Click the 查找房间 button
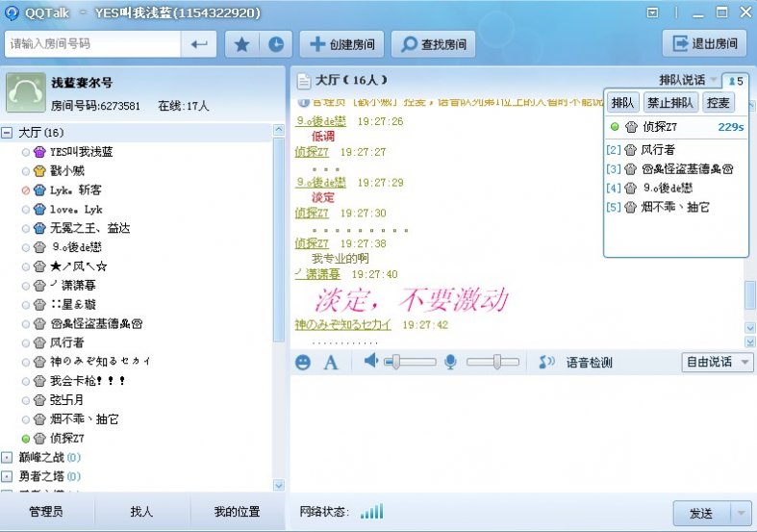This screenshot has width=757, height=532. pyautogui.click(x=433, y=44)
